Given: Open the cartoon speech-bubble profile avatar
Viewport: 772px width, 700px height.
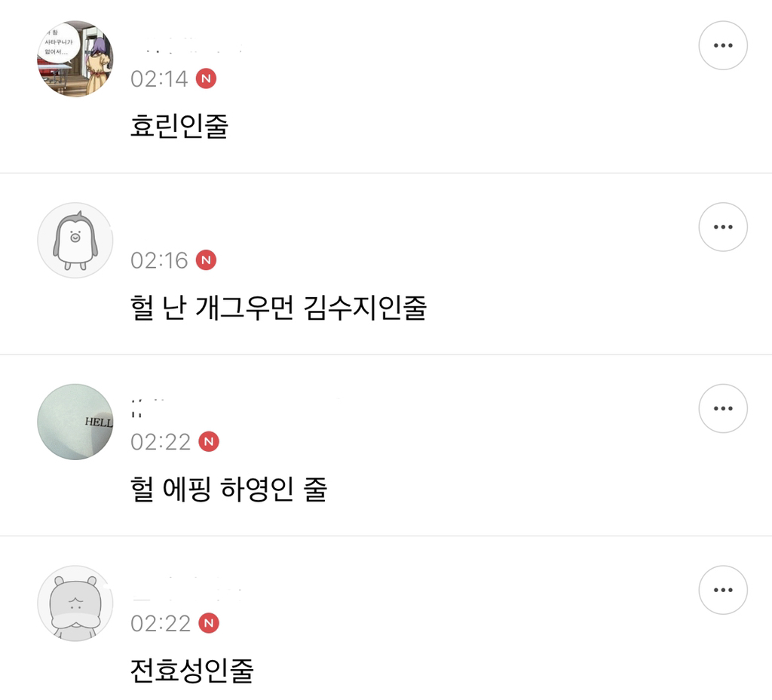Looking at the screenshot, I should pos(75,59).
